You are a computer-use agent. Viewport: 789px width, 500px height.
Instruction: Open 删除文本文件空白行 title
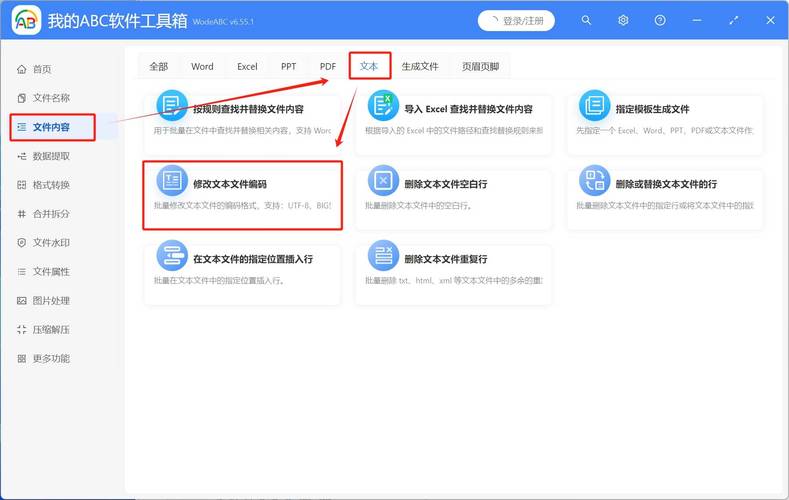pyautogui.click(x=446, y=184)
